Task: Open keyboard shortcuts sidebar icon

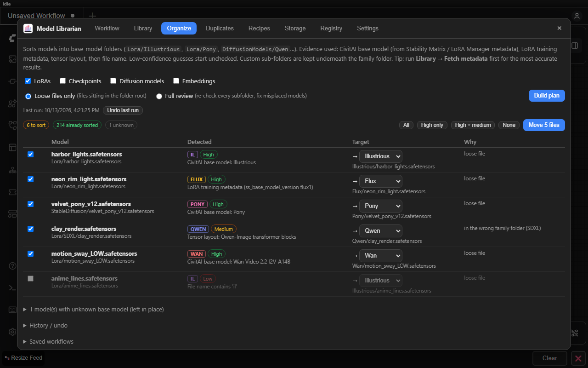Action: click(x=13, y=310)
